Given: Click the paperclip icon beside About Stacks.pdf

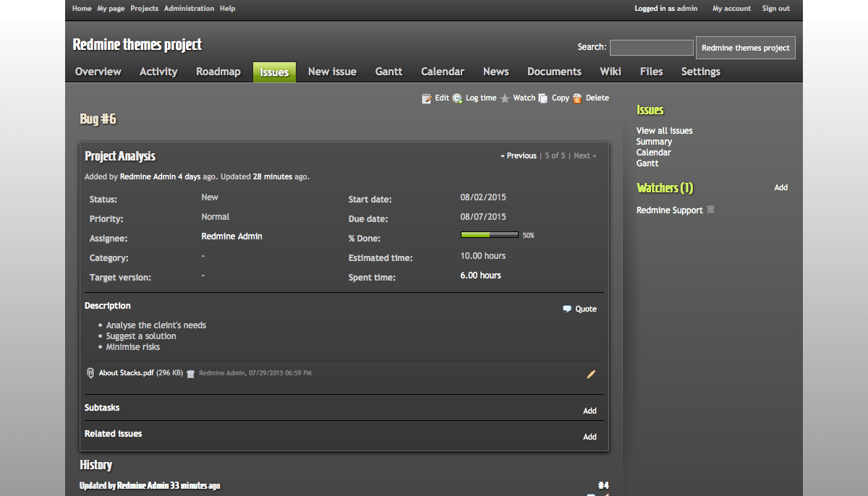Looking at the screenshot, I should coord(90,373).
